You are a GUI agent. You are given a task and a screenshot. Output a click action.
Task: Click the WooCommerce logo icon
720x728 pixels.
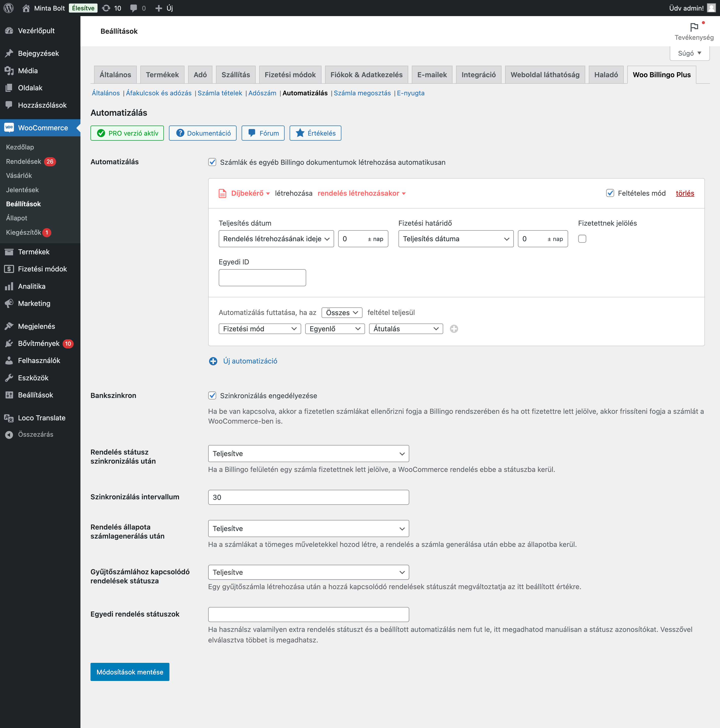pyautogui.click(x=9, y=128)
